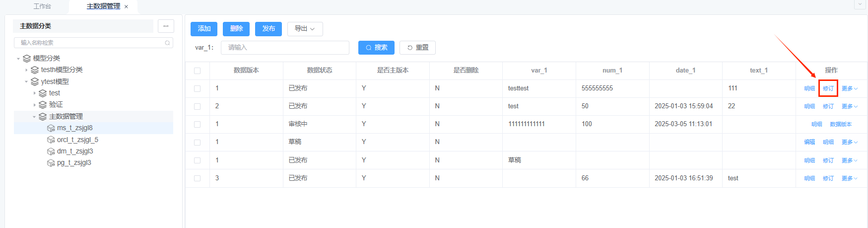This screenshot has height=228, width=868.
Task: Click the layers icon beside 验证
Action: [43, 105]
